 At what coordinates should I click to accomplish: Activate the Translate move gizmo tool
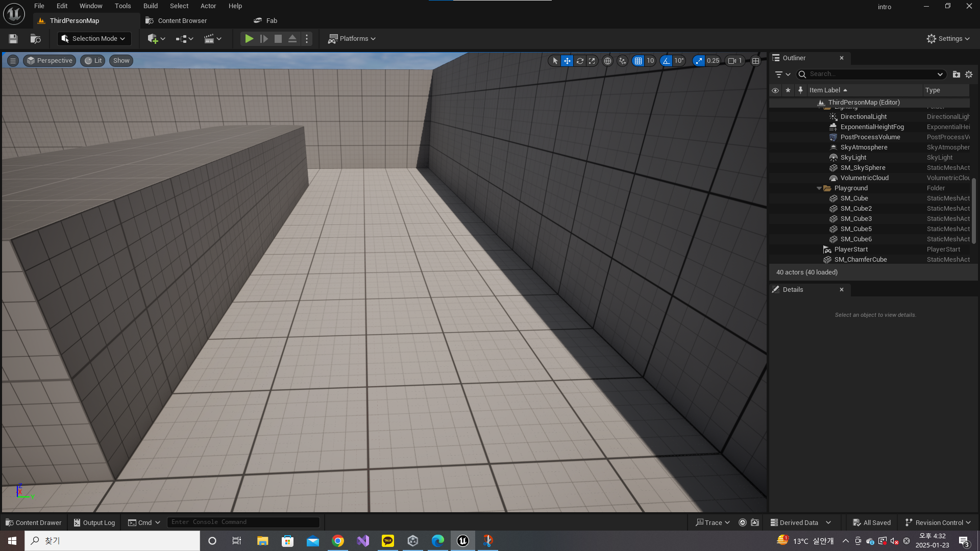(567, 61)
